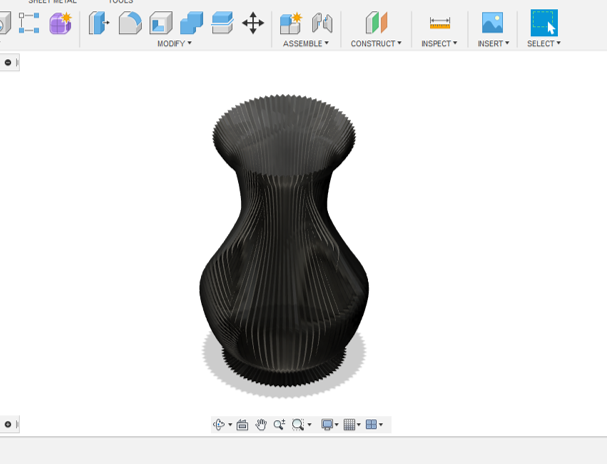Open the ASSEMBLE dropdown

click(306, 43)
